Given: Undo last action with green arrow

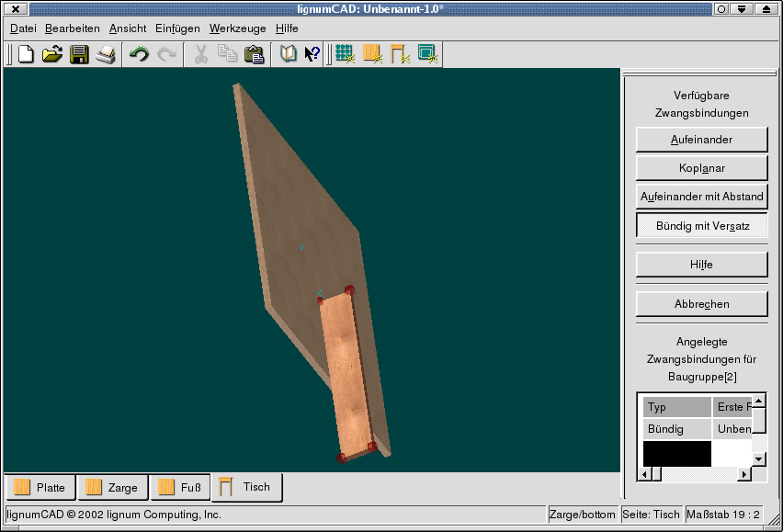Looking at the screenshot, I should pos(139,54).
